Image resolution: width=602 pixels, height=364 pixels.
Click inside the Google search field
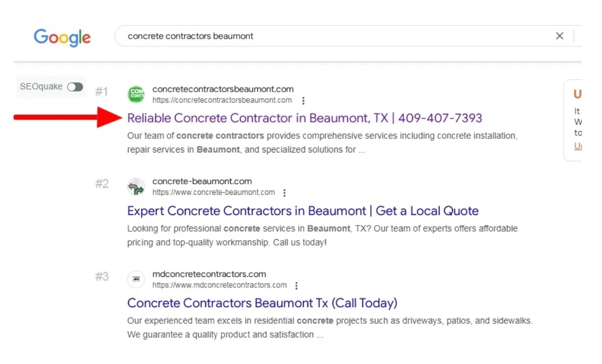[x=332, y=36]
